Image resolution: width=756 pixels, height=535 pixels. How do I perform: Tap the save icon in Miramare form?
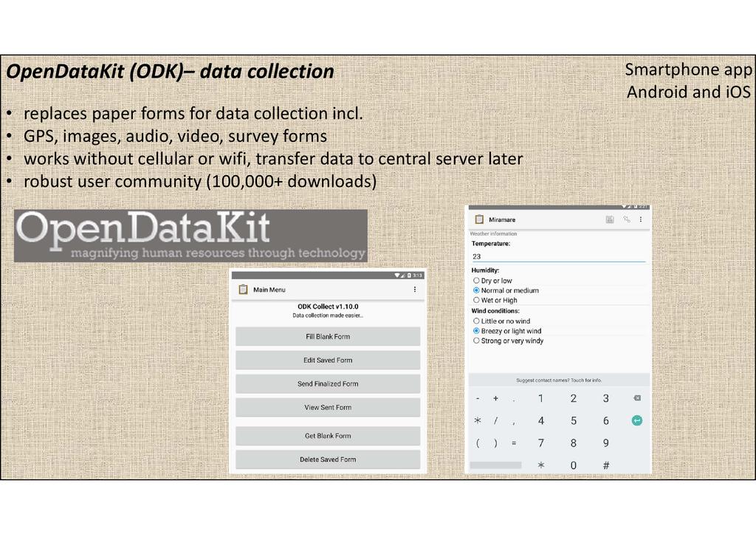tap(610, 219)
